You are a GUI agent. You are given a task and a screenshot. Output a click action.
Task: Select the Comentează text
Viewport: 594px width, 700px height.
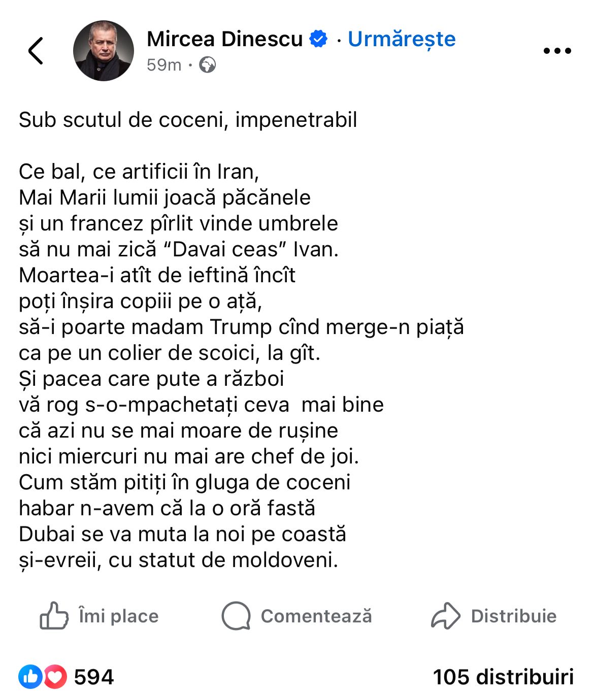click(x=316, y=616)
